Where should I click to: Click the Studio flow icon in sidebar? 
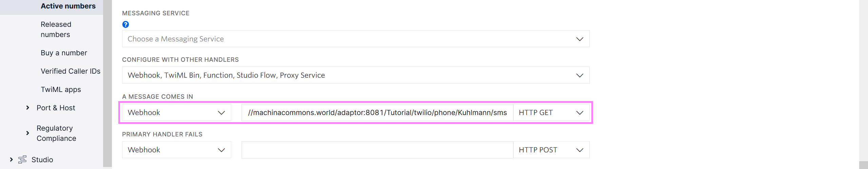[22, 159]
